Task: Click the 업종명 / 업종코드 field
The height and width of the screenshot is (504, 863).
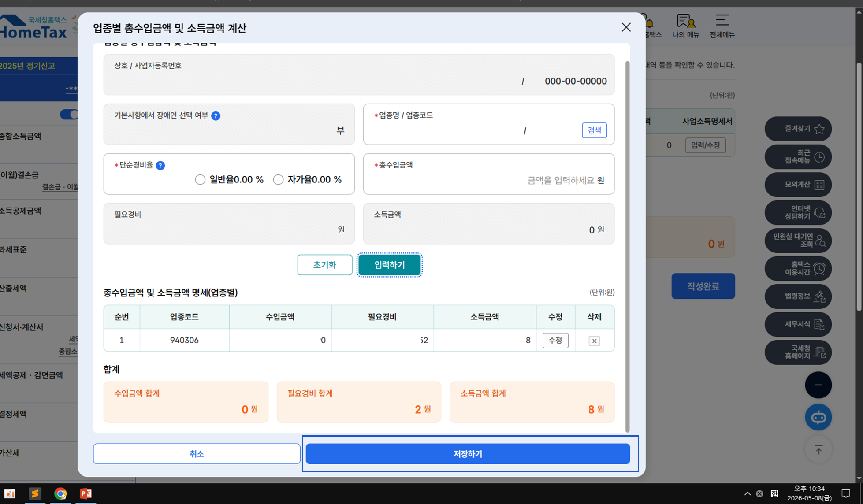Action: (488, 124)
